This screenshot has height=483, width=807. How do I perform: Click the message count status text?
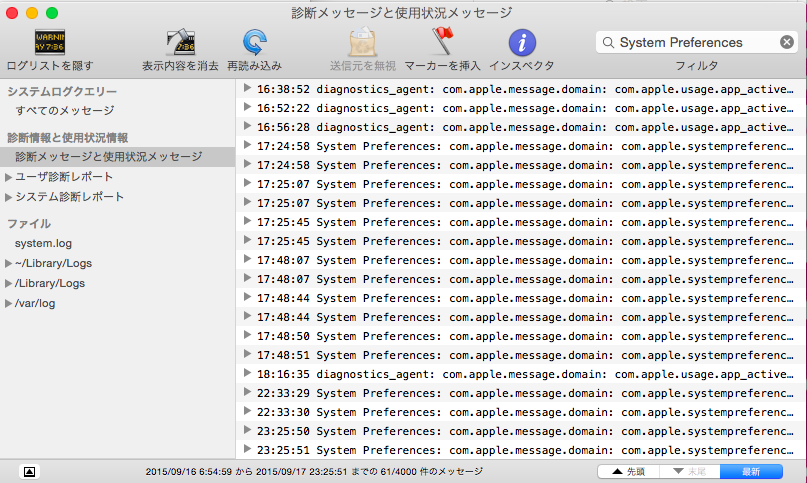[x=314, y=471]
